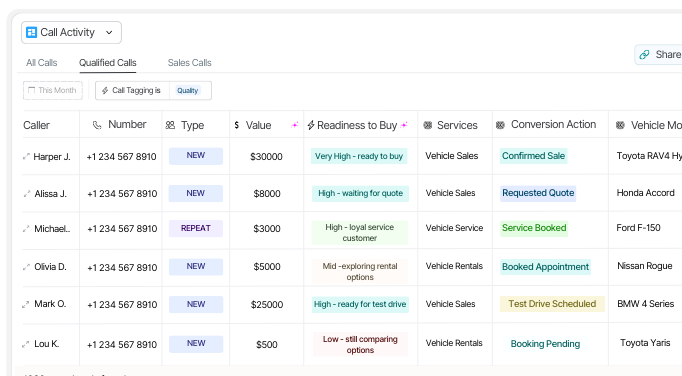Screen dimensions: 682x376
Task: Select the Qualified Calls tab
Action: point(107,63)
